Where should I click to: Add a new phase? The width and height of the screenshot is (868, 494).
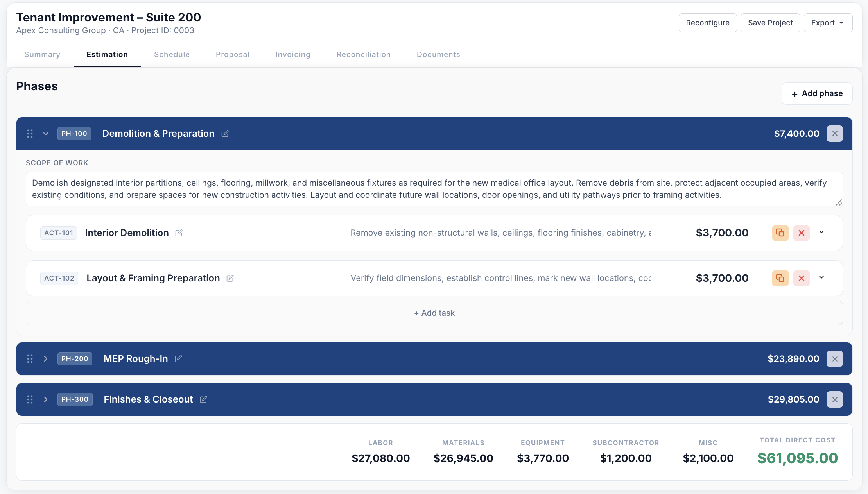(x=817, y=94)
